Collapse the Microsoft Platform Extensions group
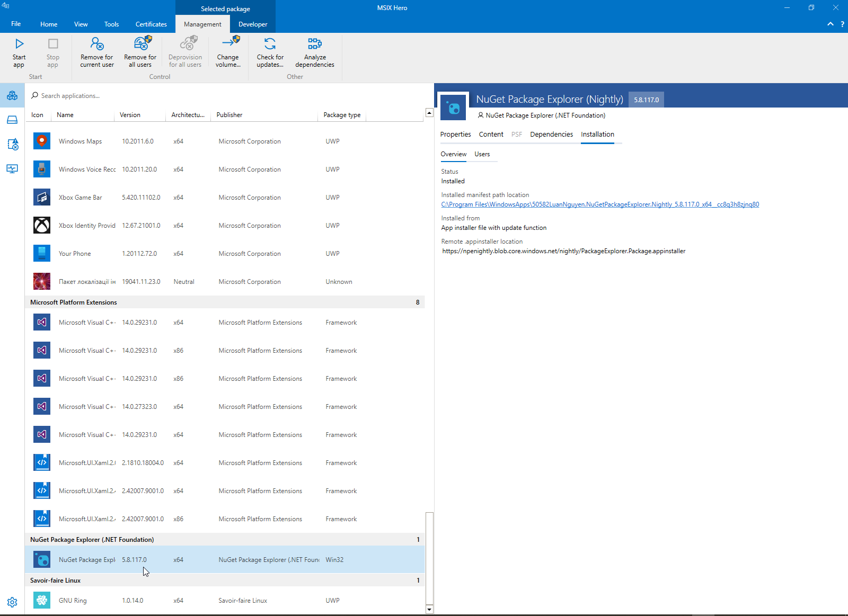848x616 pixels. click(x=225, y=302)
